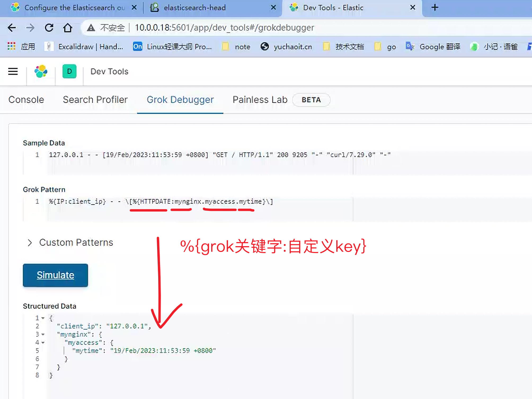Switch to the elasticsearch-head browser tab

(x=194, y=7)
